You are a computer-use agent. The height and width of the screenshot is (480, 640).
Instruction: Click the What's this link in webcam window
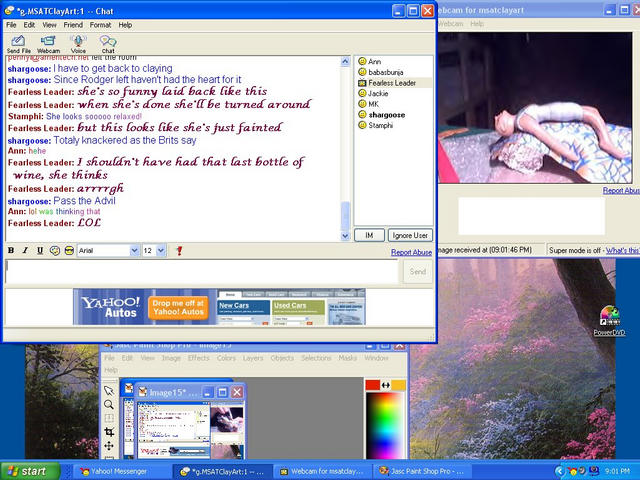pyautogui.click(x=622, y=250)
